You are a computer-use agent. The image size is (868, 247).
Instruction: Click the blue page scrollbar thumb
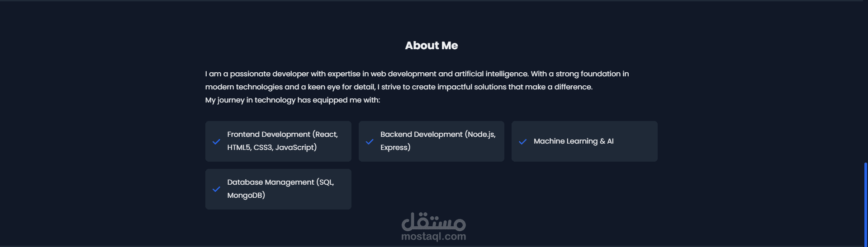click(865, 203)
